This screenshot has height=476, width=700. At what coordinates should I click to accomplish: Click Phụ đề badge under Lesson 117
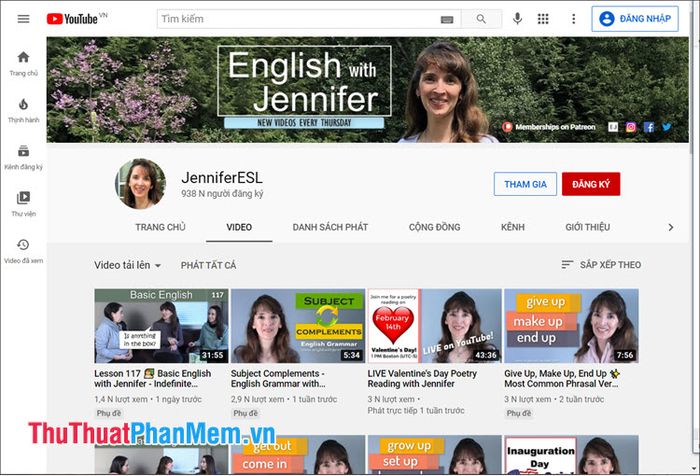point(108,413)
